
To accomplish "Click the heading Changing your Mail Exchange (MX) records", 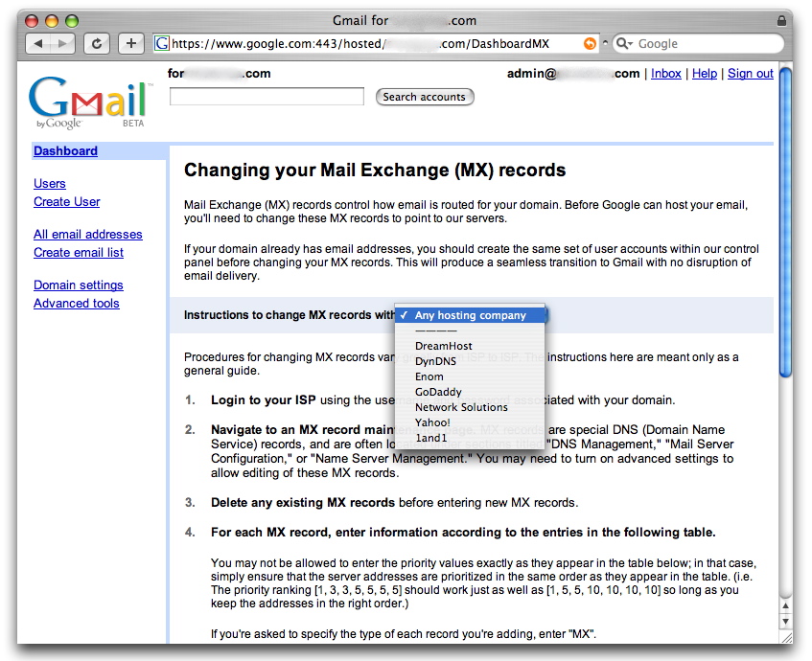I will click(x=375, y=170).
